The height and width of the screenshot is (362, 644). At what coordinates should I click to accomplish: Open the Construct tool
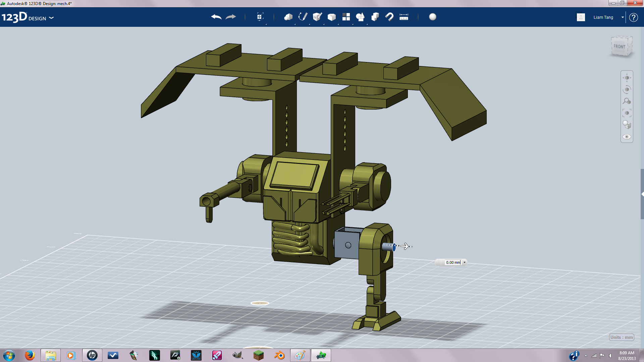(x=317, y=17)
